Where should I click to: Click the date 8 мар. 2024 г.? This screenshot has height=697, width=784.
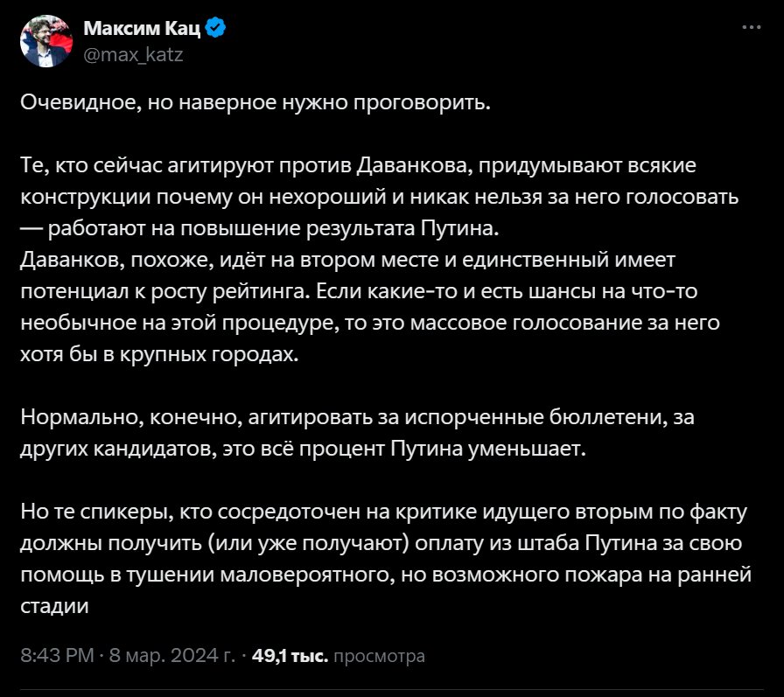click(x=171, y=655)
